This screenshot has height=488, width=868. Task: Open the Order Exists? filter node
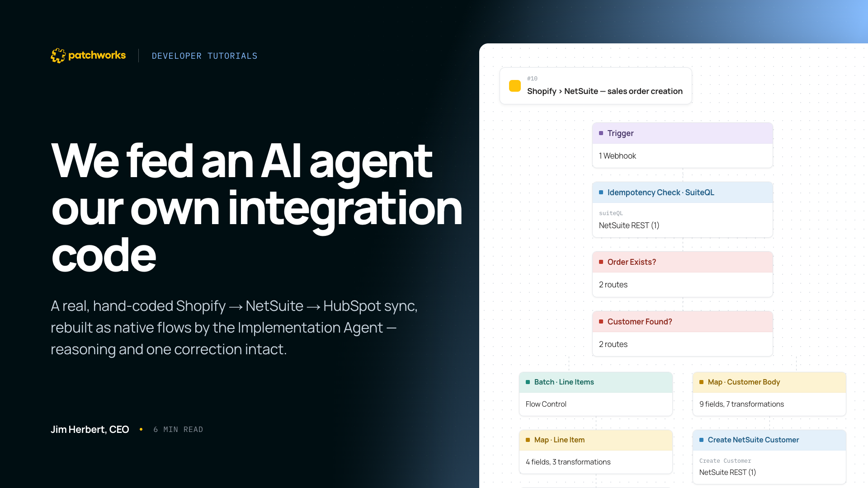(683, 274)
